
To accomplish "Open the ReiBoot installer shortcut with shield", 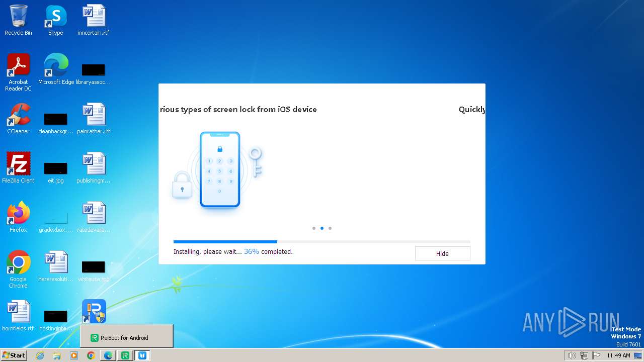I will pos(94,312).
